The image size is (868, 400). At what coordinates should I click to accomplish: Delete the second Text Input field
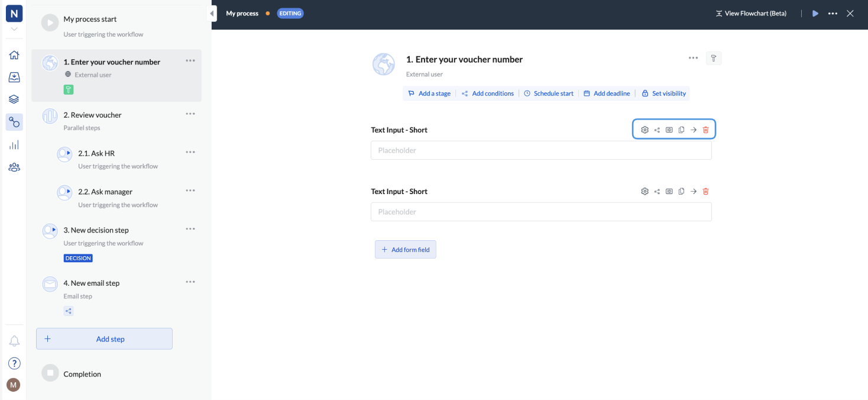705,191
